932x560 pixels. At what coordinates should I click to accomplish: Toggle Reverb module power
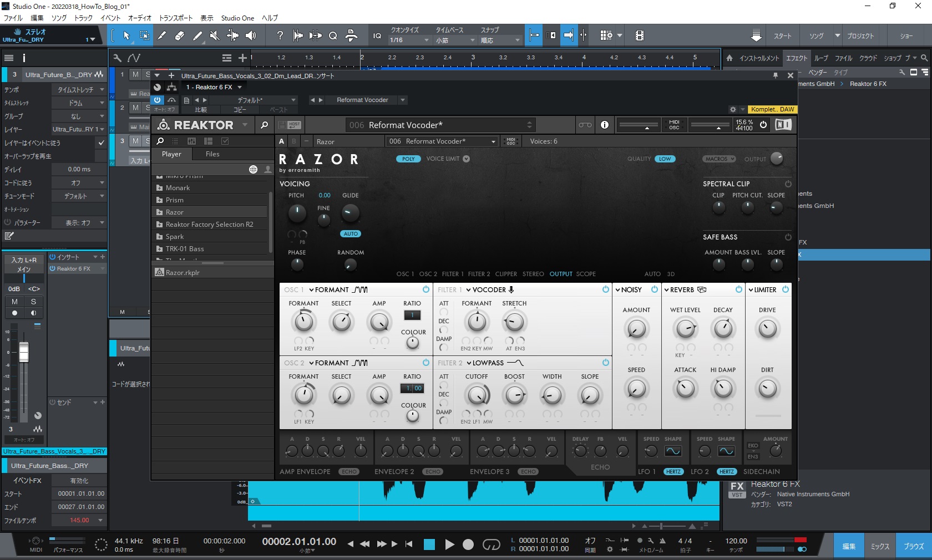(739, 289)
